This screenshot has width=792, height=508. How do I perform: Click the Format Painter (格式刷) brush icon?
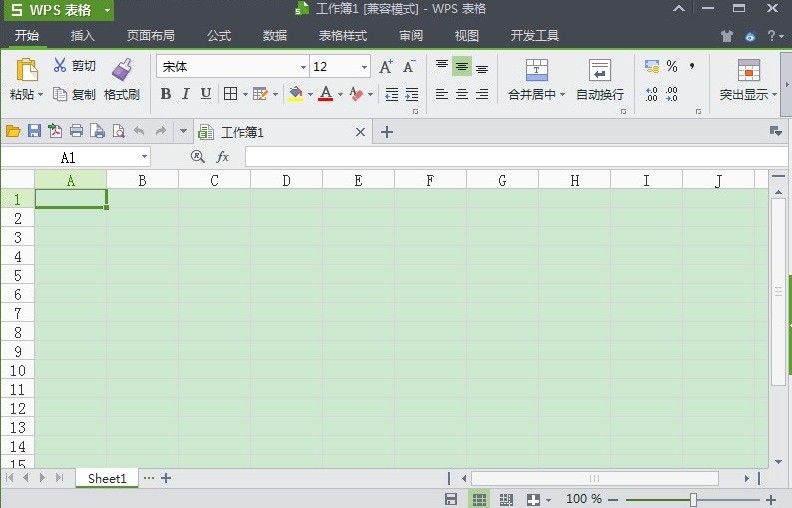coord(122,68)
